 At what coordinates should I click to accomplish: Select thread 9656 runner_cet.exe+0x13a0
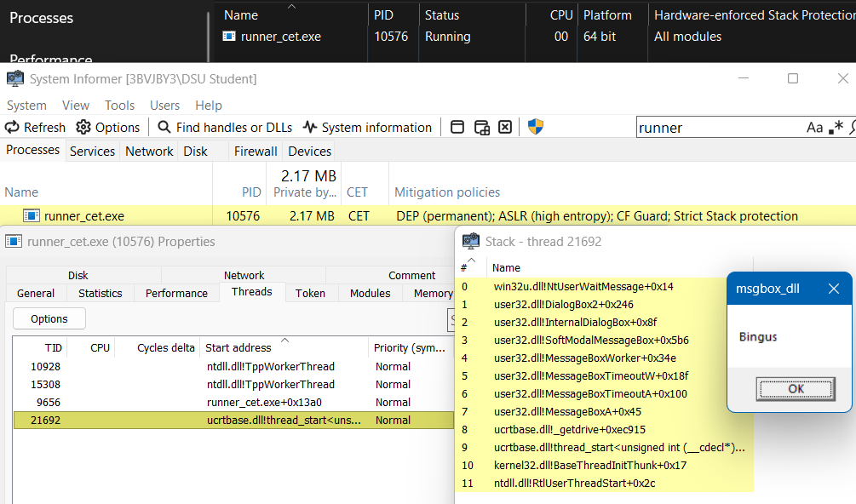(233, 403)
